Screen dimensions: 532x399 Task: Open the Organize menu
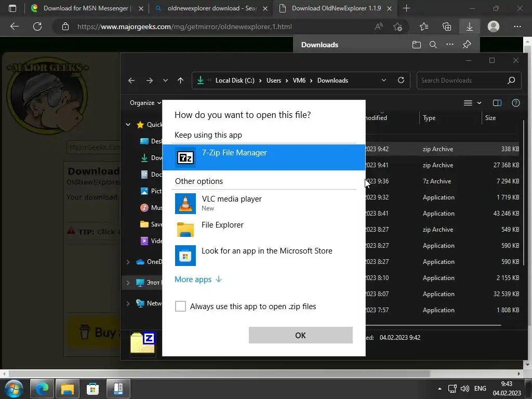(145, 103)
